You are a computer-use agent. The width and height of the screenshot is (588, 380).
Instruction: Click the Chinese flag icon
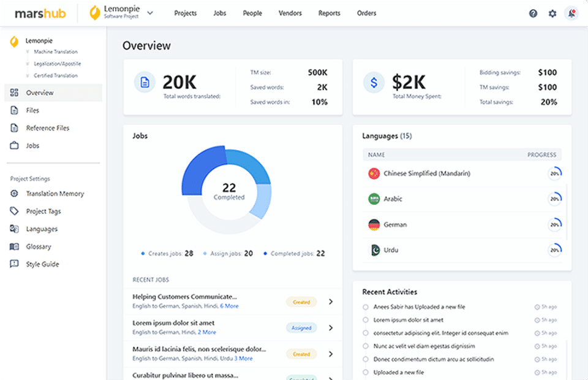[x=374, y=173]
